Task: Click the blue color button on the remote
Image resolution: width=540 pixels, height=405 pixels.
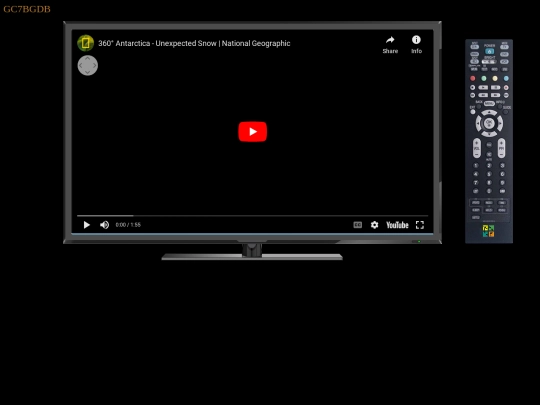Action: pyautogui.click(x=506, y=78)
